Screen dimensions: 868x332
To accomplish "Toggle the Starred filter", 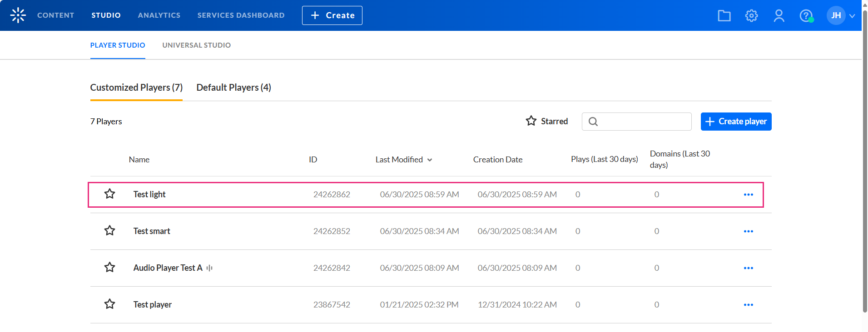I will [x=547, y=121].
